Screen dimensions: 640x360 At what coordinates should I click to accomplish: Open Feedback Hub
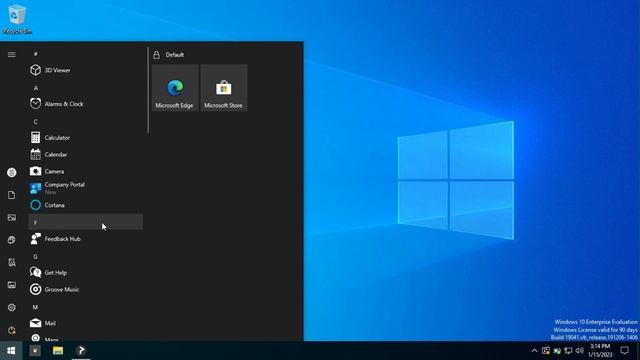(x=86, y=239)
